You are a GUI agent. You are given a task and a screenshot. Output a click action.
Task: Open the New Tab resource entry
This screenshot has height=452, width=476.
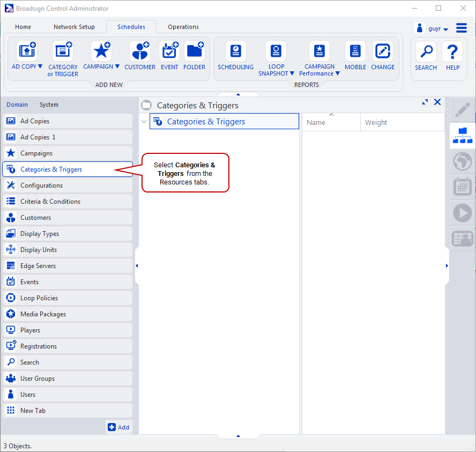68,411
